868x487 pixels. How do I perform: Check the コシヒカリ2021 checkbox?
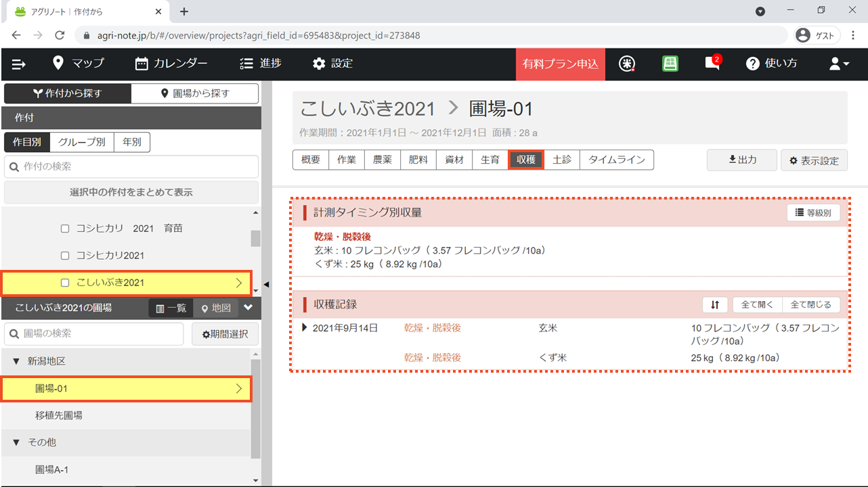click(65, 256)
